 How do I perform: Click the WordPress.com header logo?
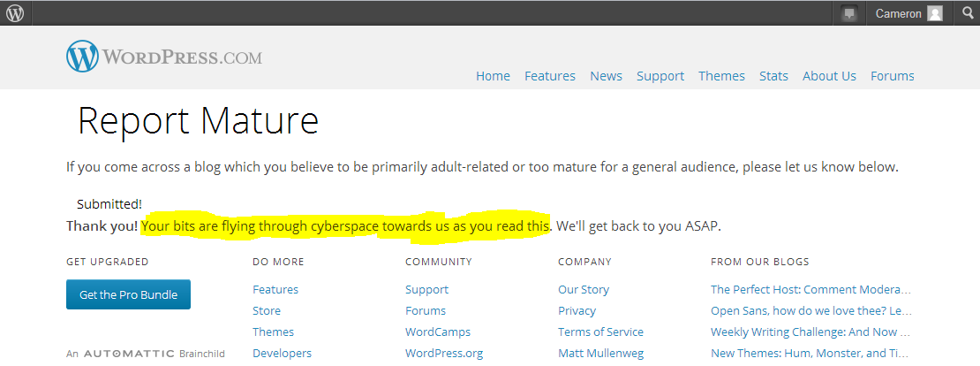click(x=164, y=57)
